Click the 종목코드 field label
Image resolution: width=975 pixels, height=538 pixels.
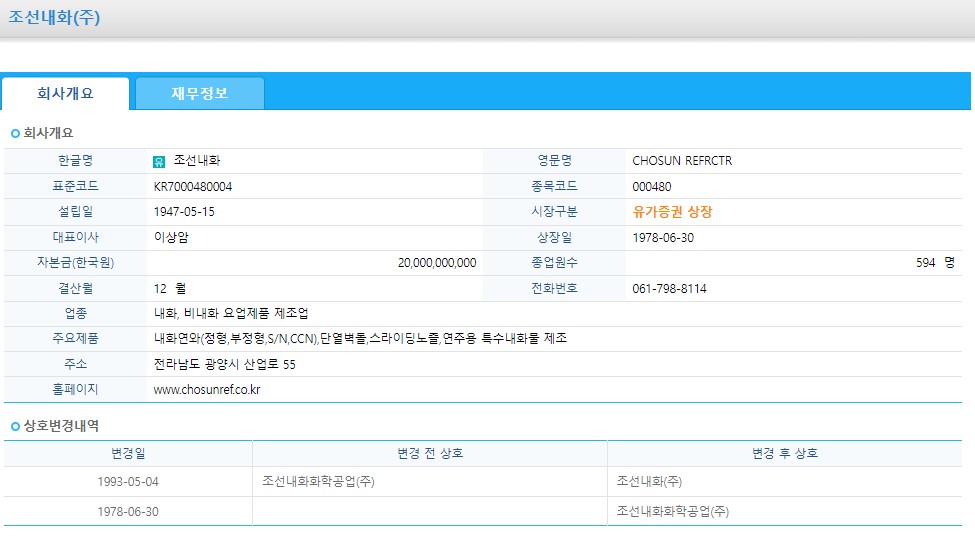tap(554, 186)
